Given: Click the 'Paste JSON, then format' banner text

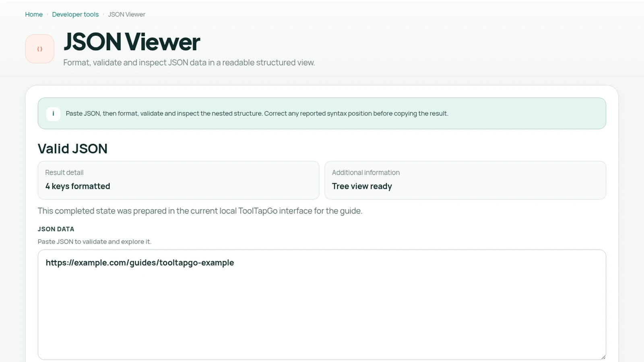Looking at the screenshot, I should point(257,114).
